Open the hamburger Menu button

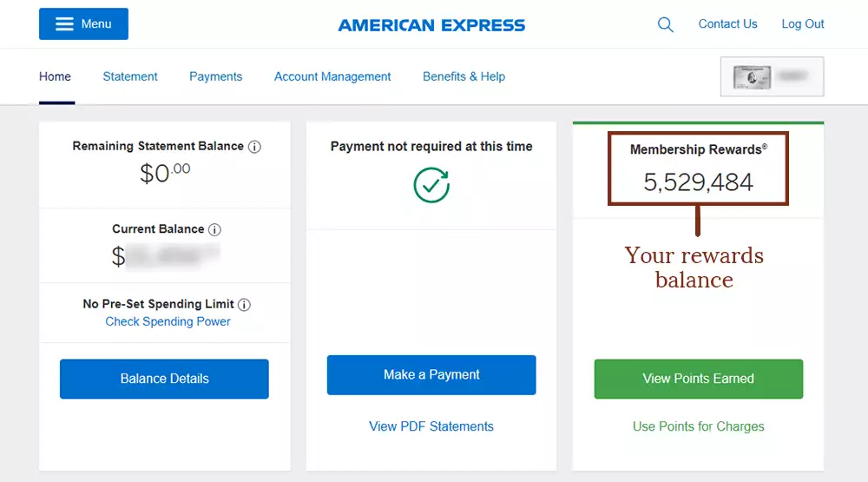[83, 24]
